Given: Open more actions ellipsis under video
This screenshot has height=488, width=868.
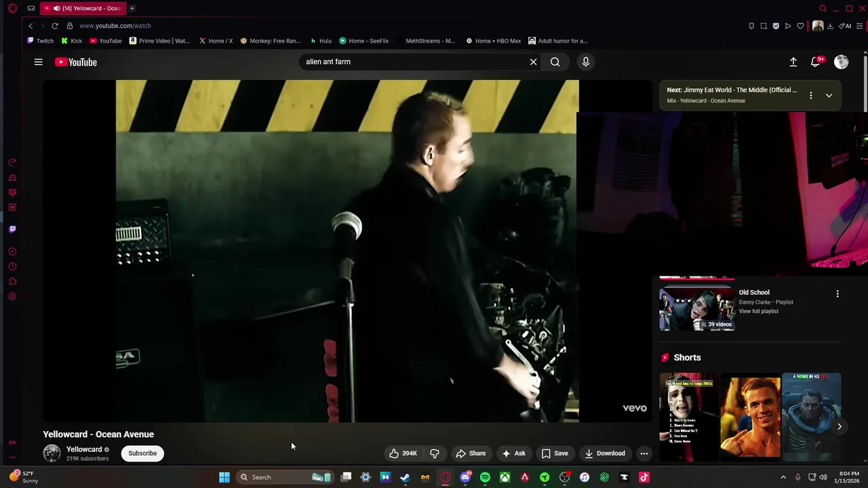Looking at the screenshot, I should 644,453.
